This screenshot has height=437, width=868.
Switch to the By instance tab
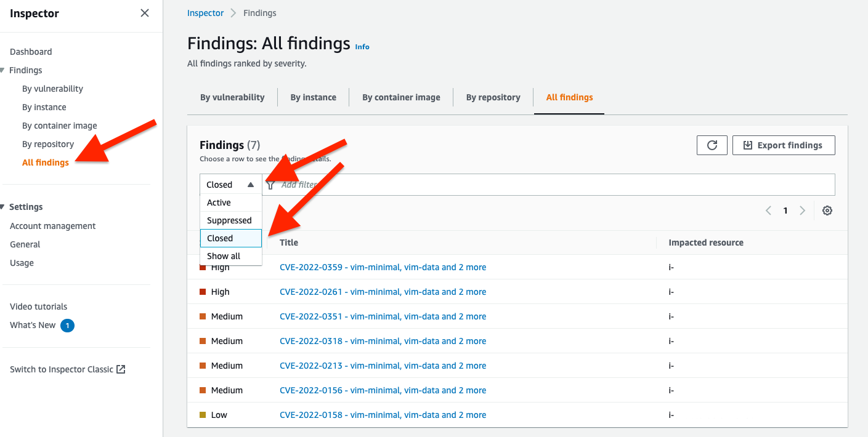pos(313,97)
